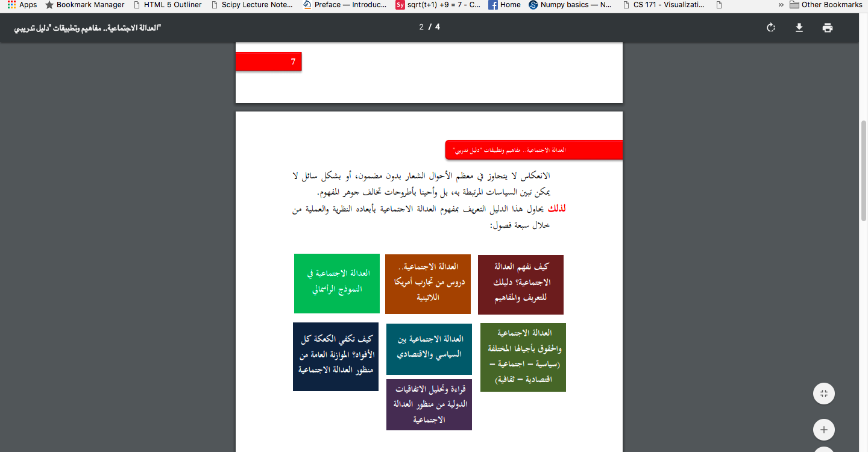
Task: Download the PDF file
Action: pos(799,28)
